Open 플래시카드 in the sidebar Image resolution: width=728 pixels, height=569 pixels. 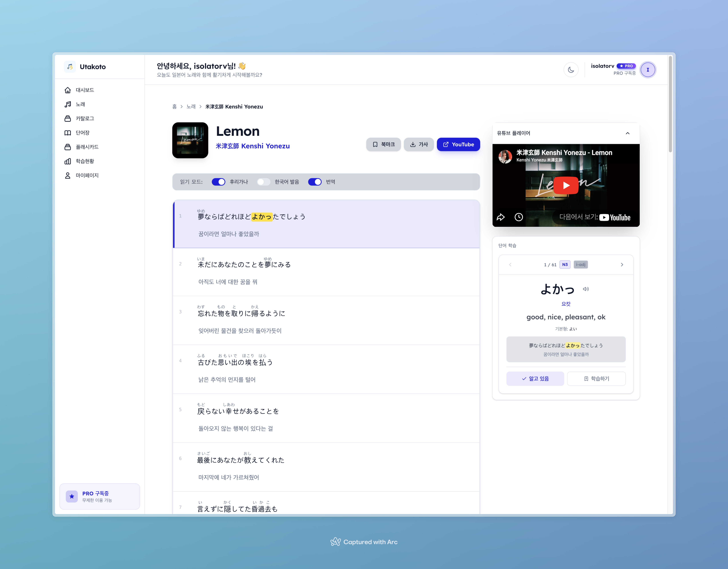pyautogui.click(x=87, y=147)
